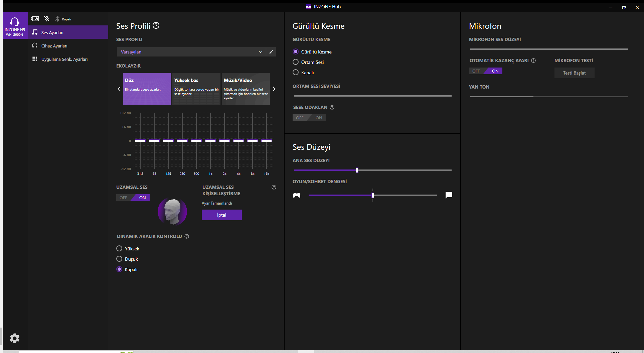
Task: Click the 125 Hz equalizer band handle
Action: point(168,141)
